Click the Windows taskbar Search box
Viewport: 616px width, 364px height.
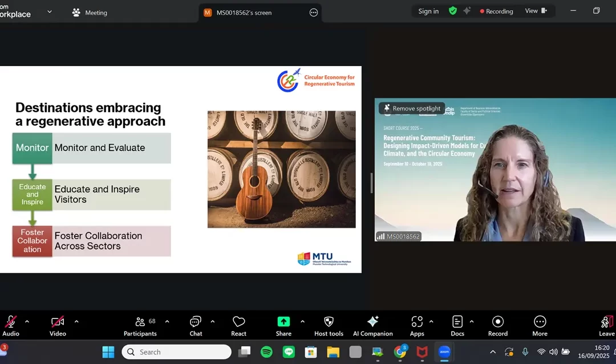176,352
